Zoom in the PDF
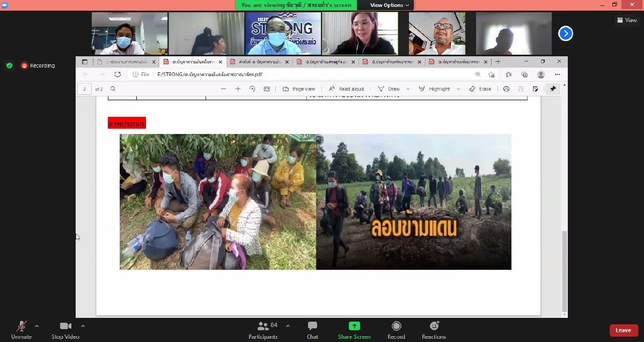Viewport: 644px width, 342px height. click(238, 89)
